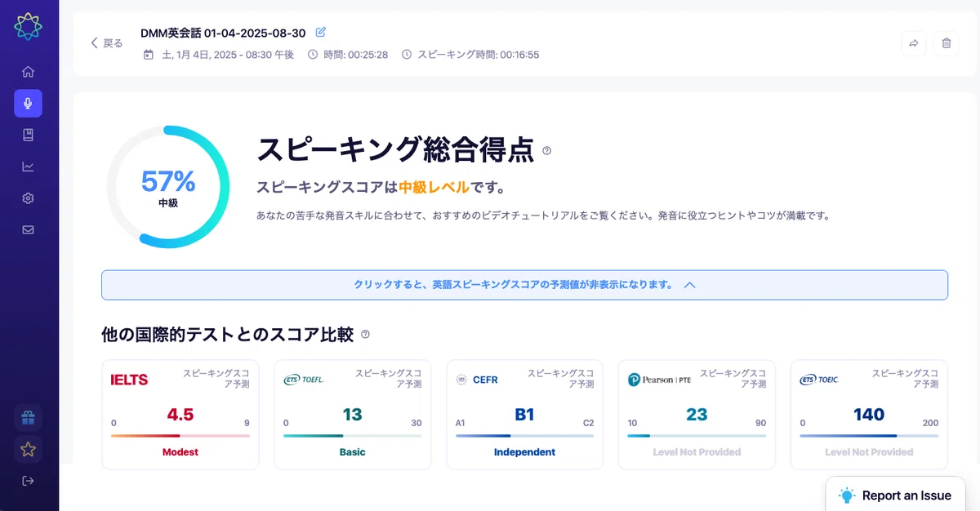The height and width of the screenshot is (511, 980).
Task: Click the TOEFL logo
Action: click(304, 380)
